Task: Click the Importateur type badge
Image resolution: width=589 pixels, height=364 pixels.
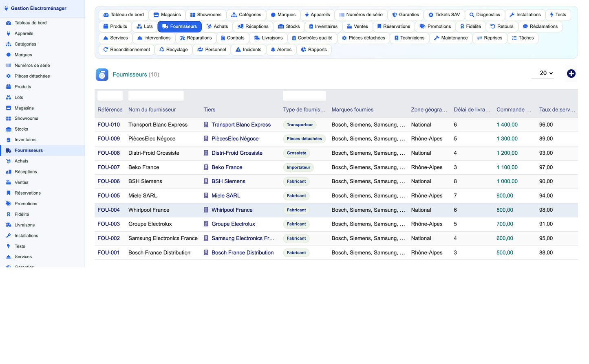Action: 298,167
